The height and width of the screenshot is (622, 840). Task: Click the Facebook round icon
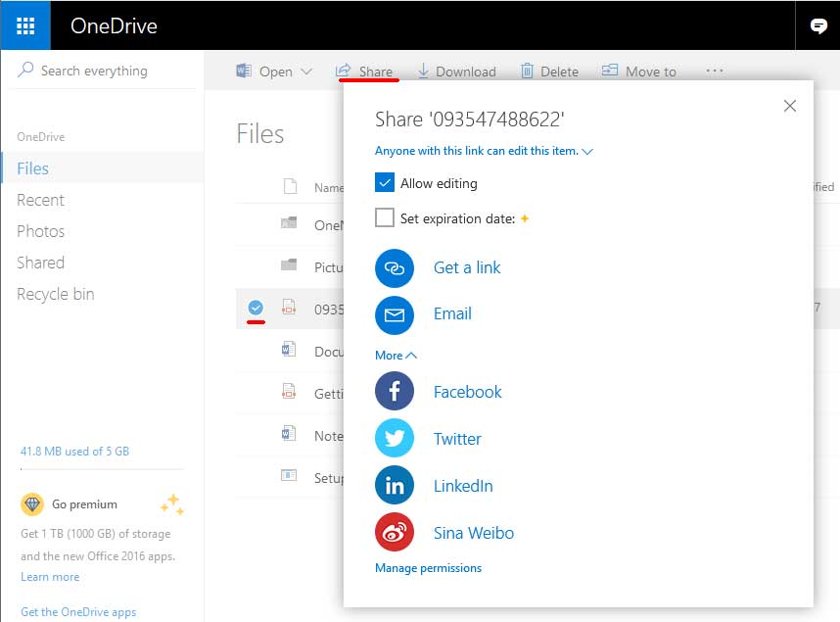395,391
